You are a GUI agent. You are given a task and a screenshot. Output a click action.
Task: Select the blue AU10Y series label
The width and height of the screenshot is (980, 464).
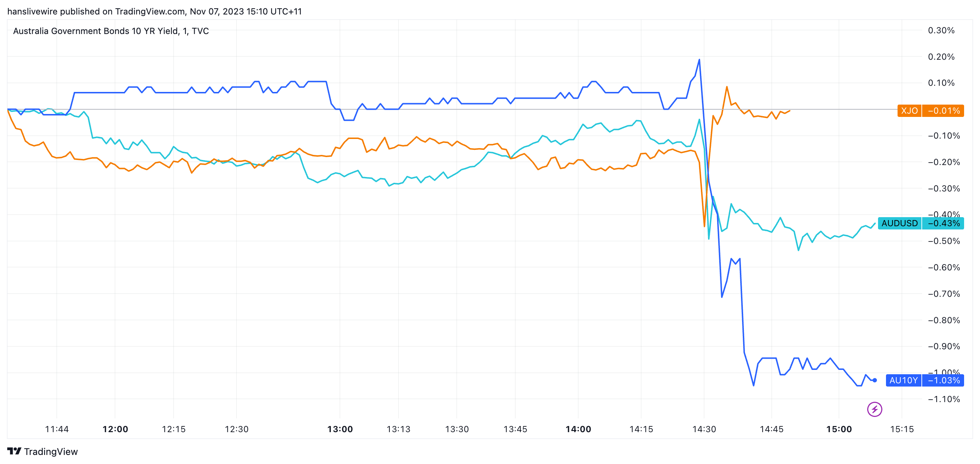[x=904, y=380]
